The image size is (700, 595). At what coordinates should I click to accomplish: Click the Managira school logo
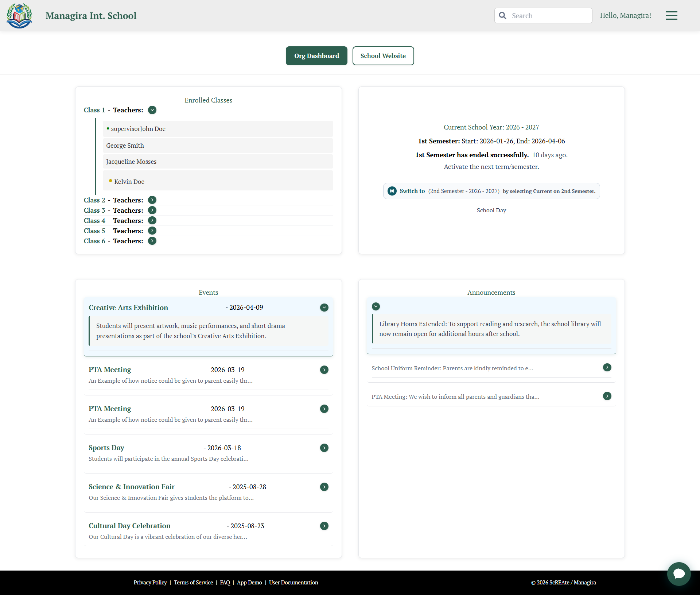[x=19, y=15]
